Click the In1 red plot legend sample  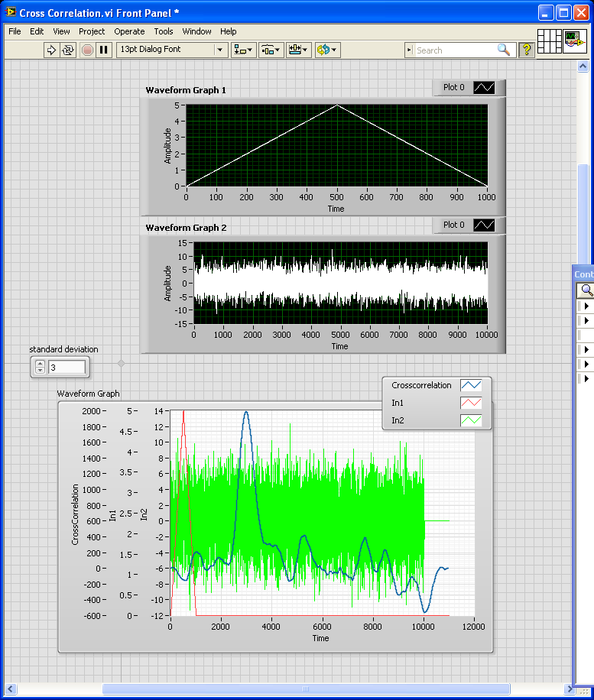tap(472, 403)
